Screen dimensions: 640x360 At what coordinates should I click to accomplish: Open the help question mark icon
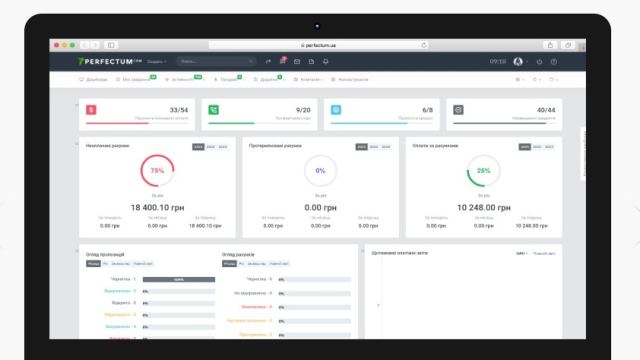pos(554,62)
